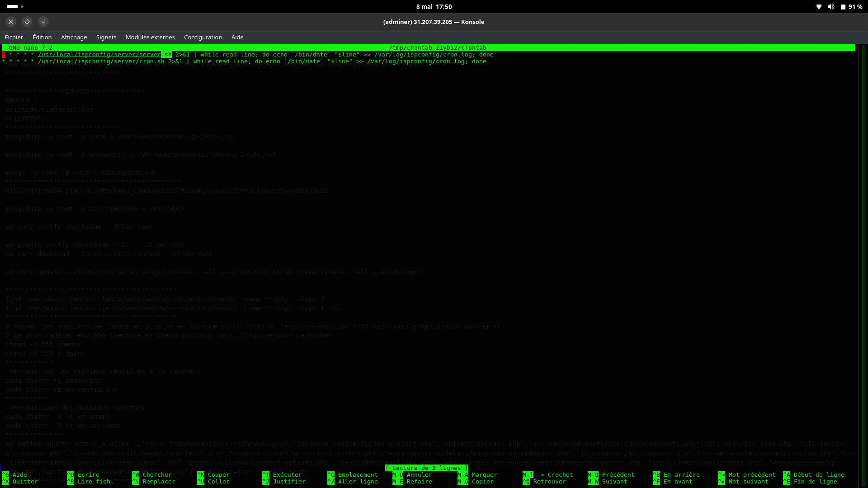Open the Affichage menu
Image resolution: width=868 pixels, height=488 pixels.
click(x=74, y=37)
